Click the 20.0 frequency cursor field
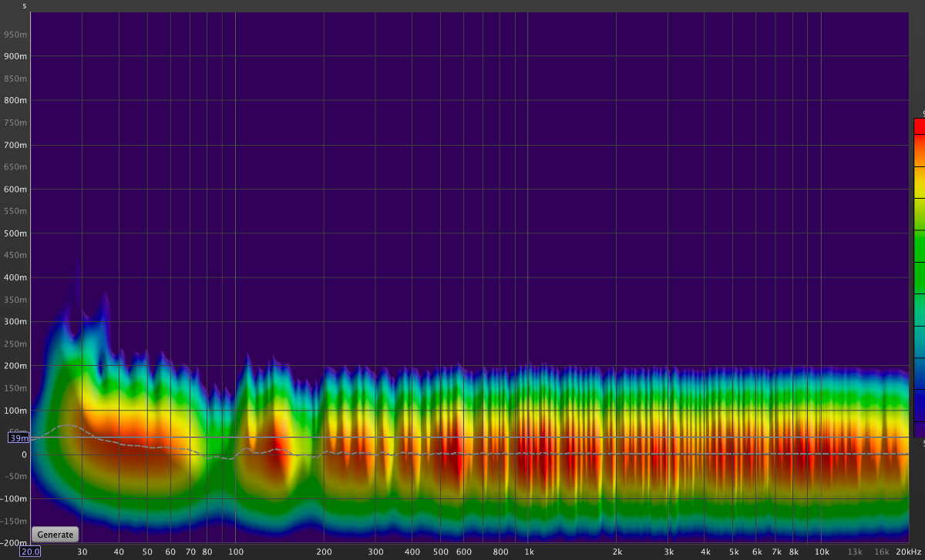Viewport: 925px width, 560px height. (30, 552)
